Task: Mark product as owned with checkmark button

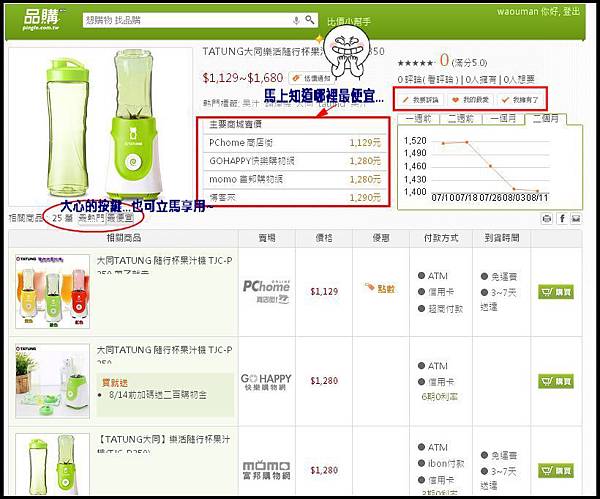Action: [520, 100]
